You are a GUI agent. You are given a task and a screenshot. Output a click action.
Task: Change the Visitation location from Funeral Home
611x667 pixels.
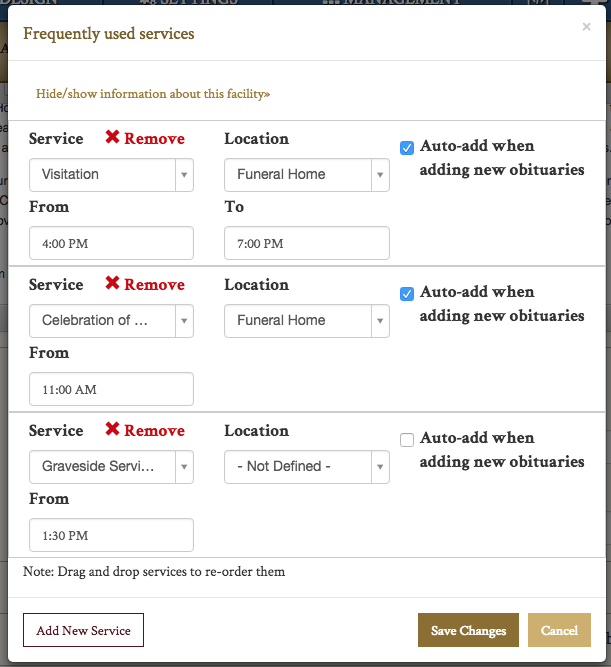[306, 175]
